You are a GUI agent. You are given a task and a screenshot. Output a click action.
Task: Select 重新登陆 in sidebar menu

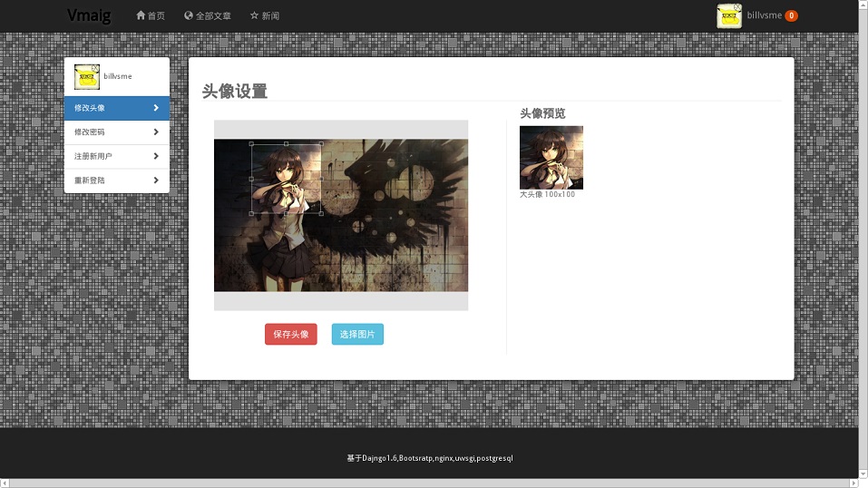(117, 181)
